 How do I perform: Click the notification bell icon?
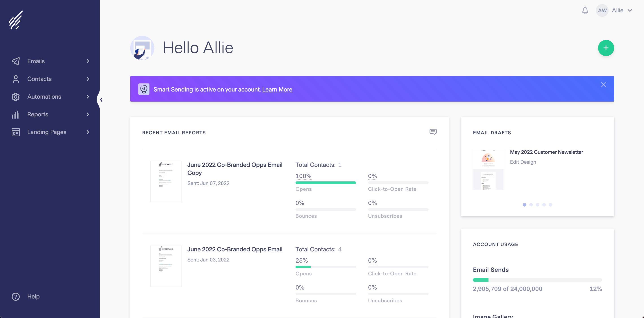(x=585, y=10)
